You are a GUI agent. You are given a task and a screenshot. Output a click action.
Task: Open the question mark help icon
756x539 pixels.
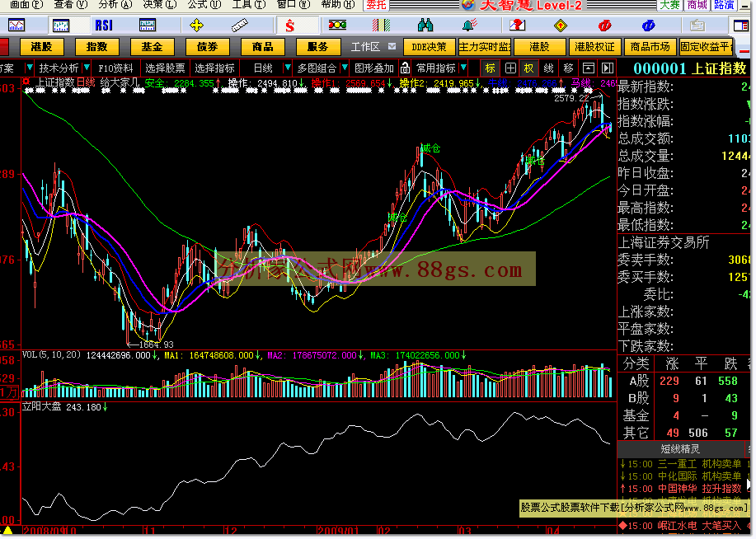517,25
